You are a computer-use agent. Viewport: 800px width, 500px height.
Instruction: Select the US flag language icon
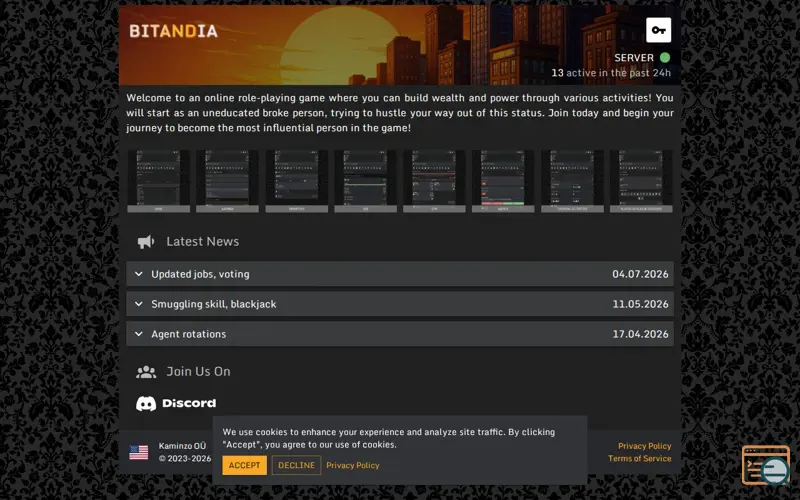(139, 452)
